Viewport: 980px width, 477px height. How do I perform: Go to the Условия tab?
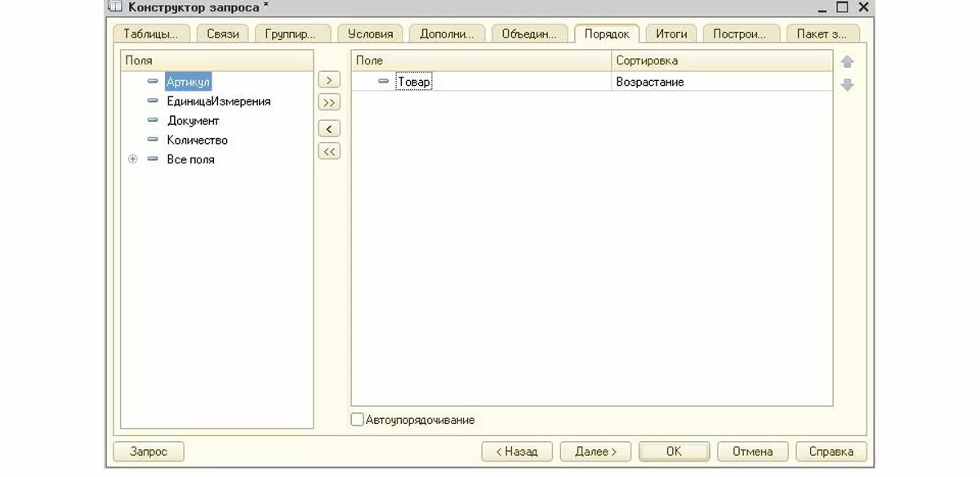click(x=370, y=34)
